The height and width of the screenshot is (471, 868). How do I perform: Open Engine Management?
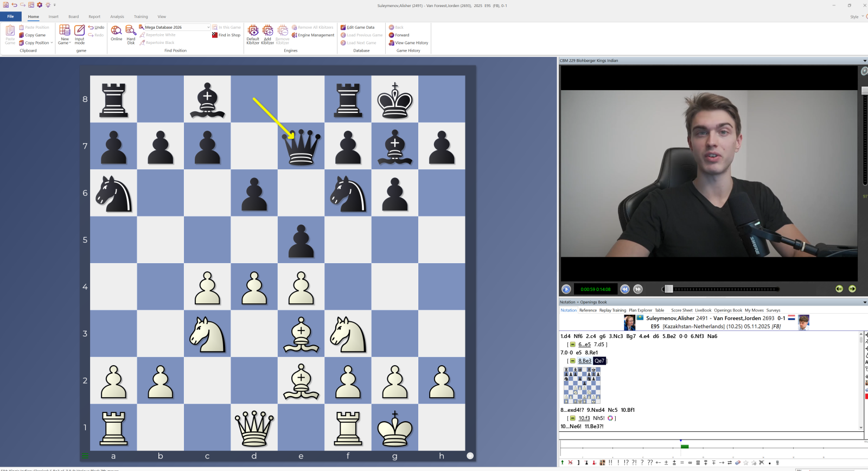[x=312, y=35]
